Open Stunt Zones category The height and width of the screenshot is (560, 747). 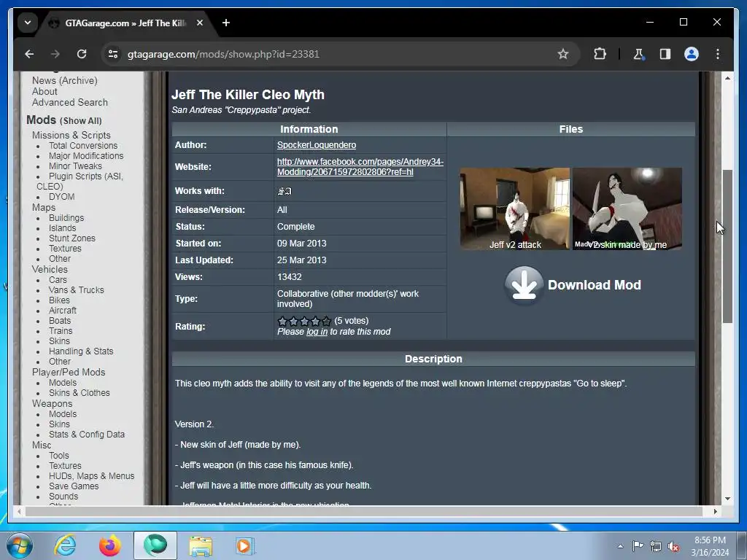(72, 238)
